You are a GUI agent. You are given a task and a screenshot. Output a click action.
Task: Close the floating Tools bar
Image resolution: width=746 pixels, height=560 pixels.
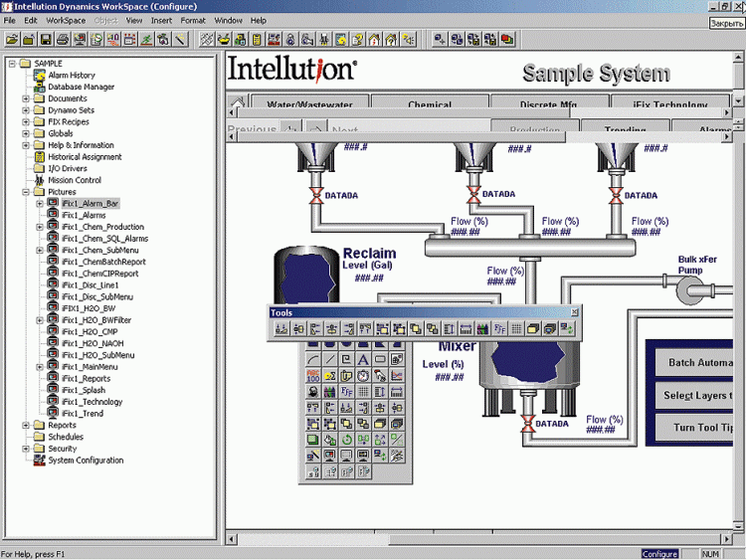click(x=575, y=312)
